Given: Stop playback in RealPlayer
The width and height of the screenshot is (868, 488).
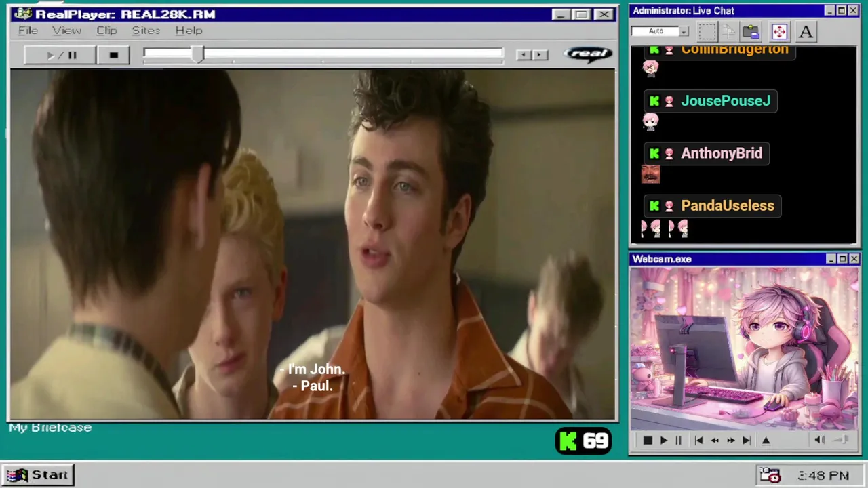Looking at the screenshot, I should click(x=113, y=55).
